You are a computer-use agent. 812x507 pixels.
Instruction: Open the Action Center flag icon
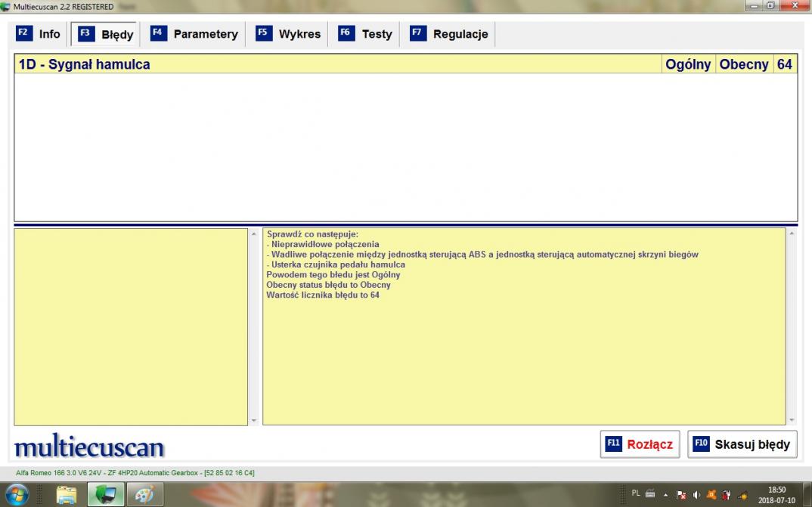tap(681, 495)
